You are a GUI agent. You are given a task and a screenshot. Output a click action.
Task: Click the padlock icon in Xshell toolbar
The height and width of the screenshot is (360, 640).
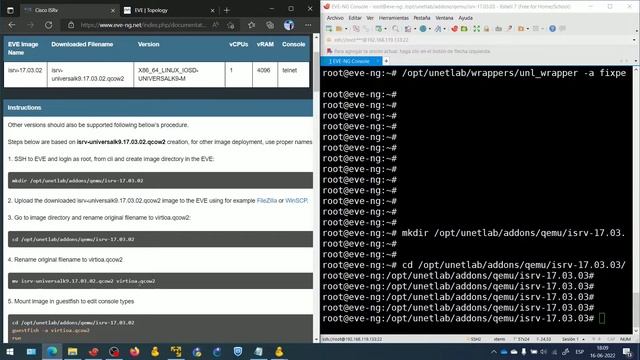[x=486, y=29]
